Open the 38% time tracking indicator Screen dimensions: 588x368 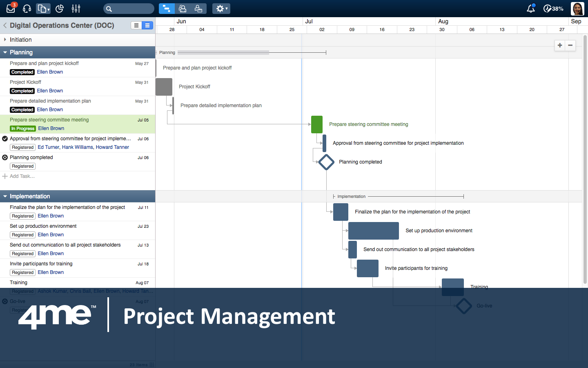point(553,9)
